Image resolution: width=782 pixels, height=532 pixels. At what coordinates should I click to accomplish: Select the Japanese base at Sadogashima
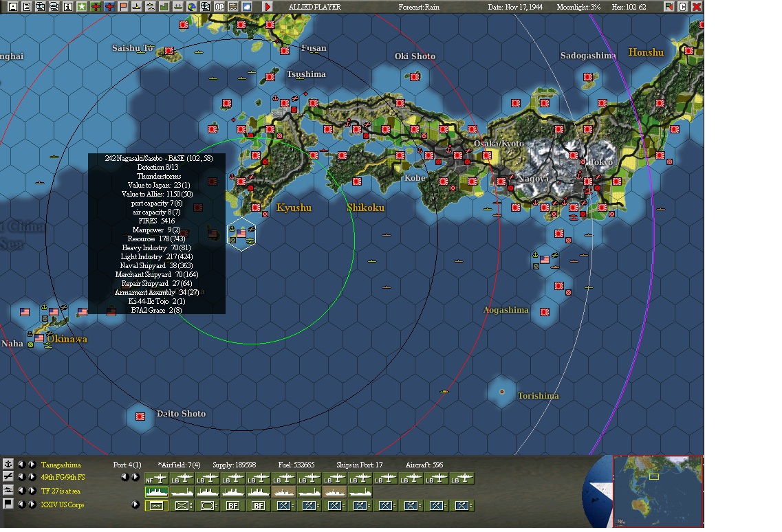point(588,77)
